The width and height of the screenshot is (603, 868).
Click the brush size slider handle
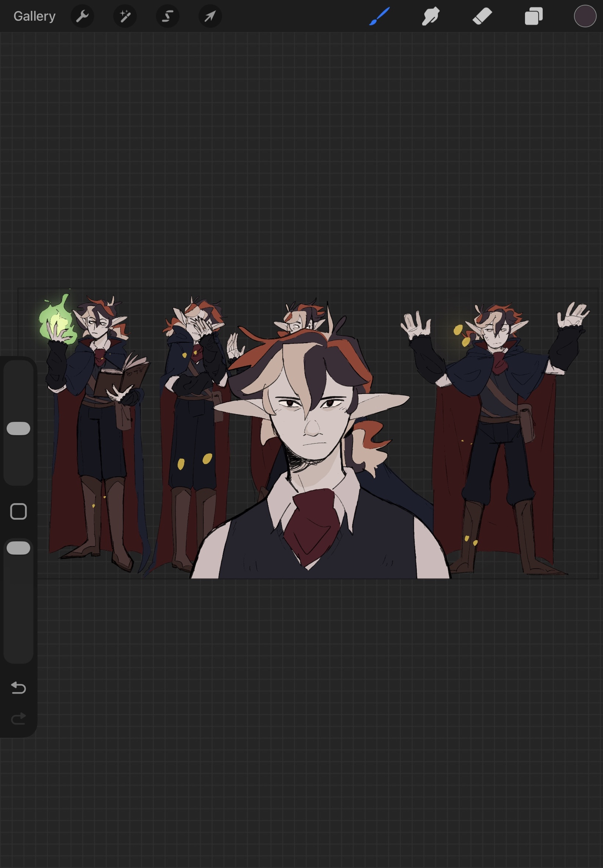click(19, 428)
